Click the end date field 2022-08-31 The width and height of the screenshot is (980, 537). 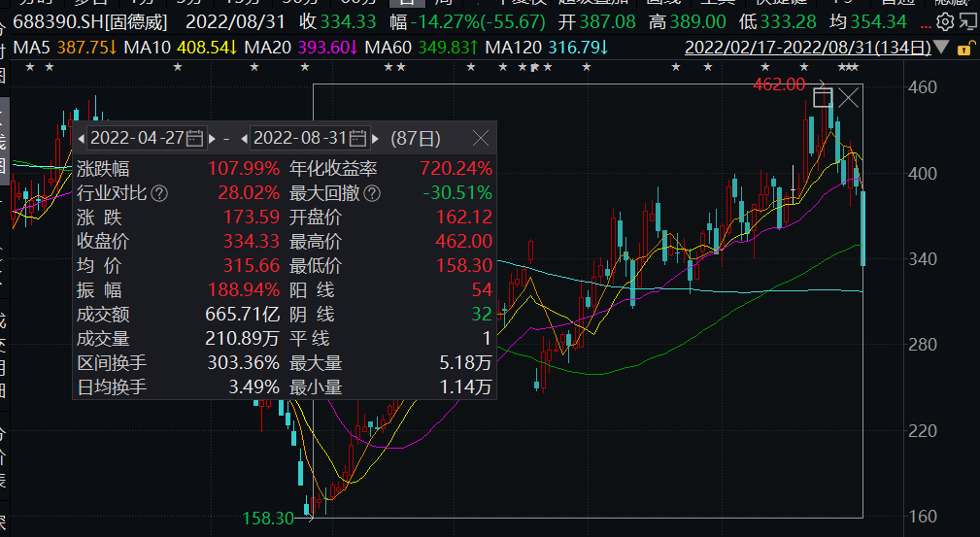[x=310, y=138]
